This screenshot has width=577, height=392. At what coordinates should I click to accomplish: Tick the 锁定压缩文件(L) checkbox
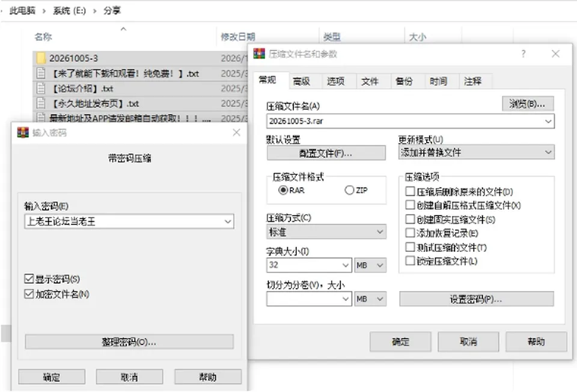tap(410, 261)
